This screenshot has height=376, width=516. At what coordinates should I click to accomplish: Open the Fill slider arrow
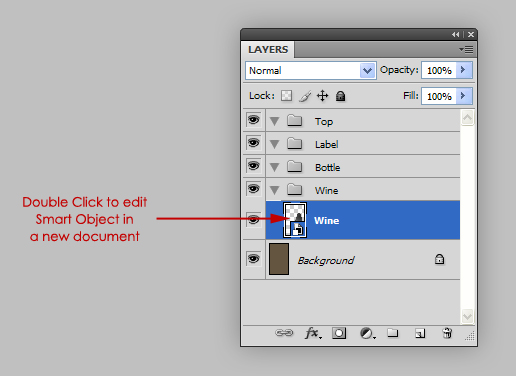464,96
